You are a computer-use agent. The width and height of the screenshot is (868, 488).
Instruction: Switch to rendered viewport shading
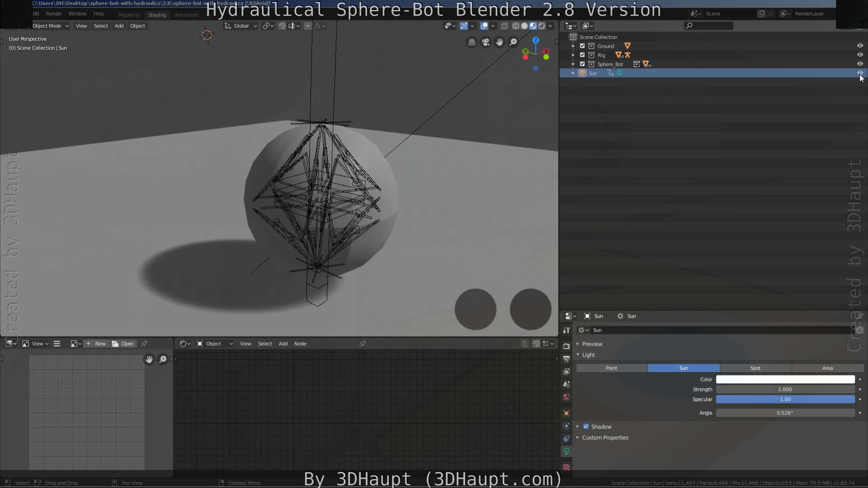pyautogui.click(x=542, y=26)
